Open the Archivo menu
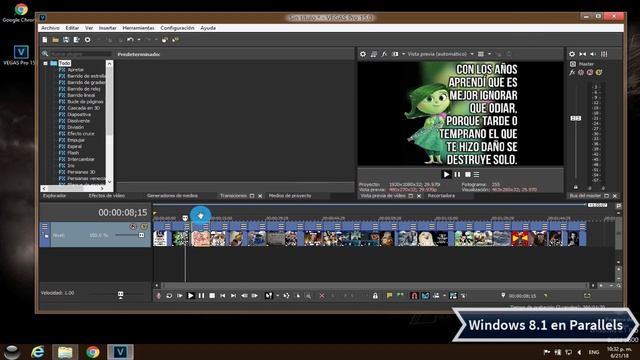640x360 pixels. tap(50, 28)
